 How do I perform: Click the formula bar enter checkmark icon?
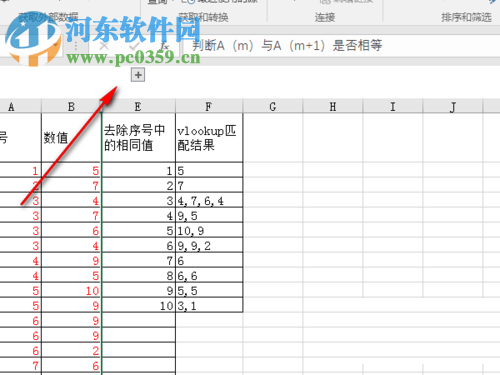134,46
